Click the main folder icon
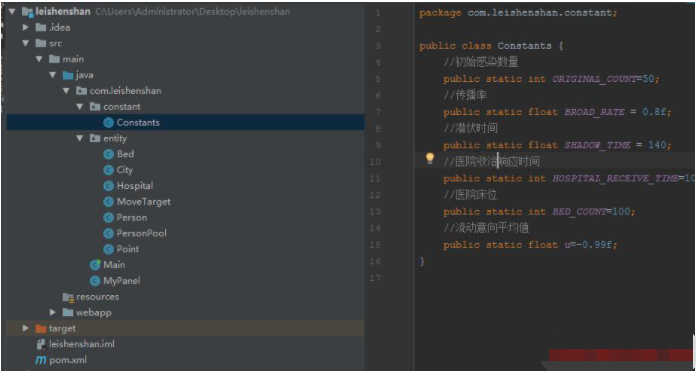696x371 pixels. coord(55,59)
